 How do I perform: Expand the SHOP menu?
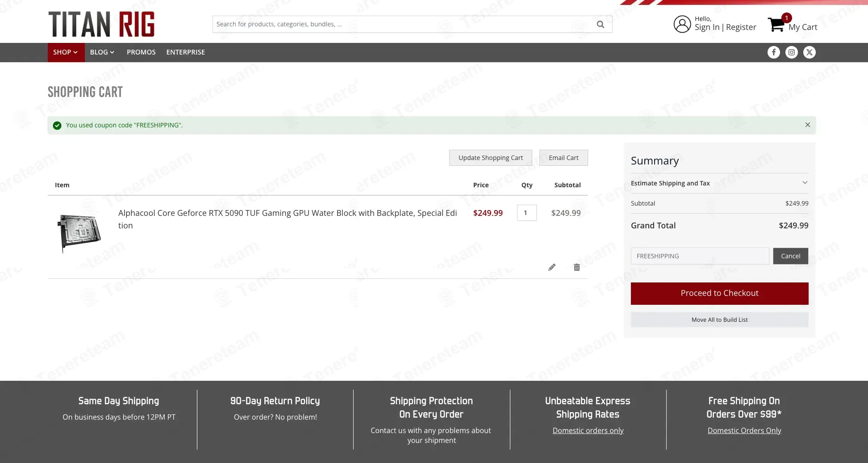(66, 52)
